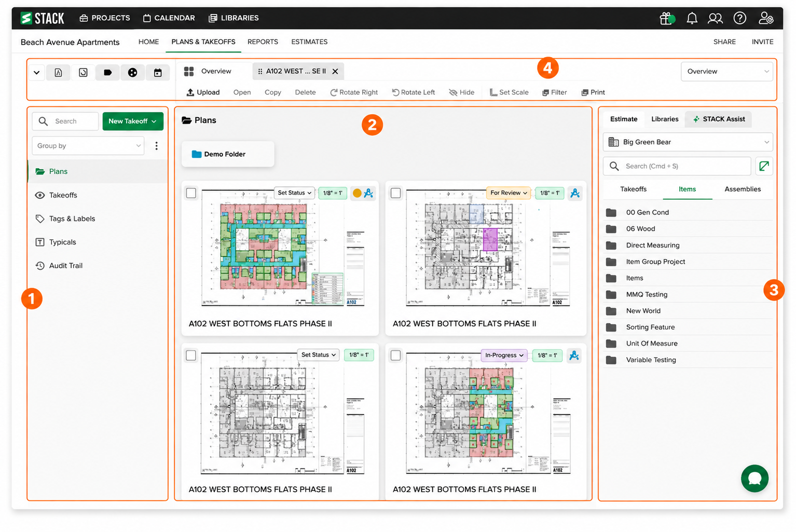Click the orange status dot on first plan
Screen dimensions: 796x532
click(357, 193)
